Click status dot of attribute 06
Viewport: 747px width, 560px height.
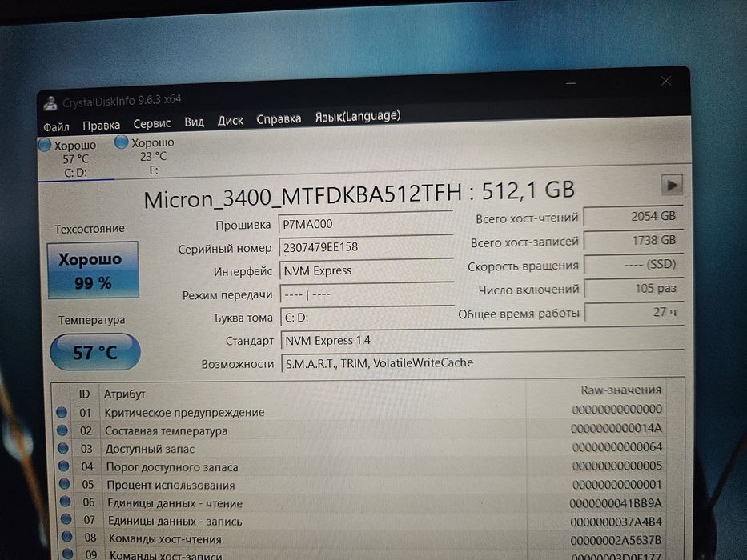click(66, 502)
